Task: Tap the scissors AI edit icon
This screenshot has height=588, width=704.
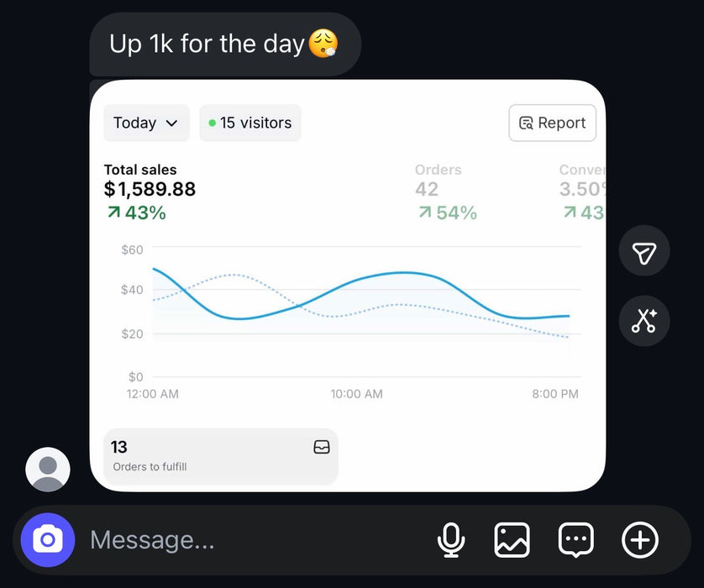Action: click(x=644, y=321)
